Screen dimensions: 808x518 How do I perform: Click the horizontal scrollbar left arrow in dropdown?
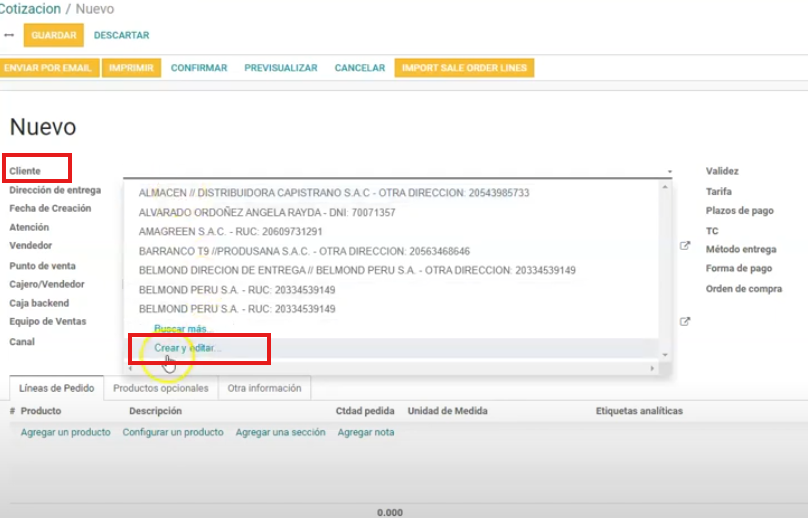130,368
